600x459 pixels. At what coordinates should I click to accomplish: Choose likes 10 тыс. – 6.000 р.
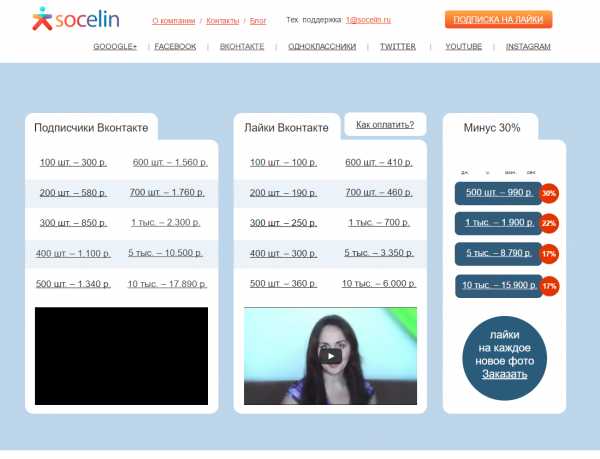click(379, 284)
